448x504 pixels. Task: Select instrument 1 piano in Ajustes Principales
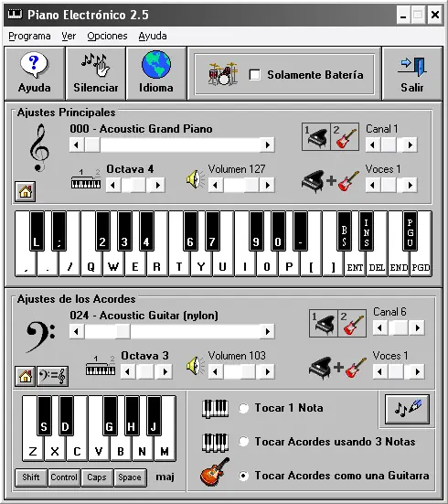tap(316, 136)
